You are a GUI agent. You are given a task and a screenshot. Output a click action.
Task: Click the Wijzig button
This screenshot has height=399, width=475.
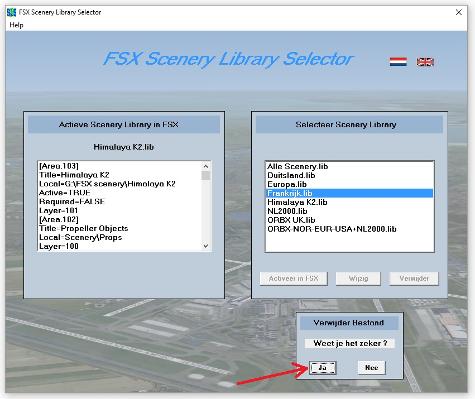tap(358, 278)
